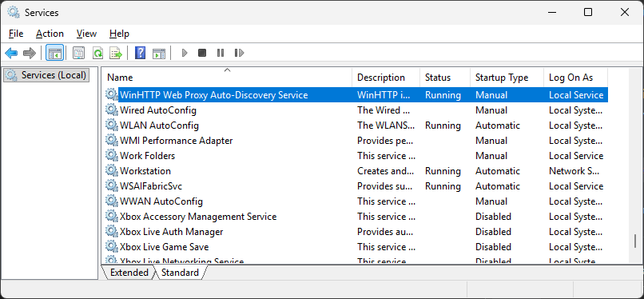Click gear icon beside Xbox Live Auth Manager
This screenshot has width=644, height=299.
[111, 231]
